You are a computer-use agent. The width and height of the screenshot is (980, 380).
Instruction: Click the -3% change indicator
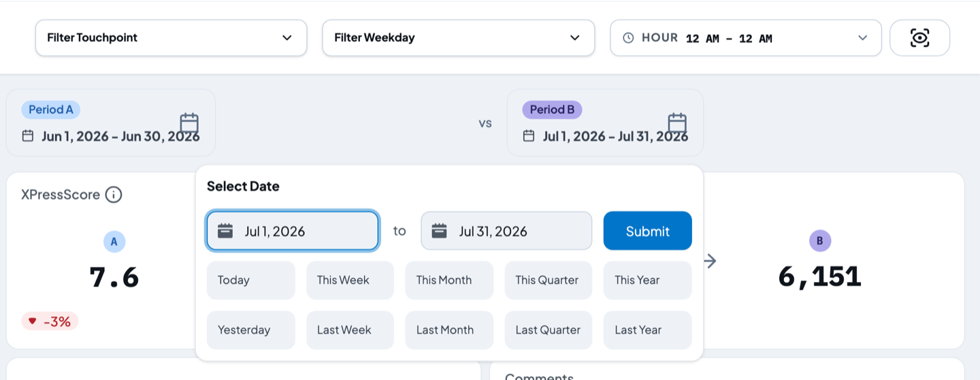point(50,321)
